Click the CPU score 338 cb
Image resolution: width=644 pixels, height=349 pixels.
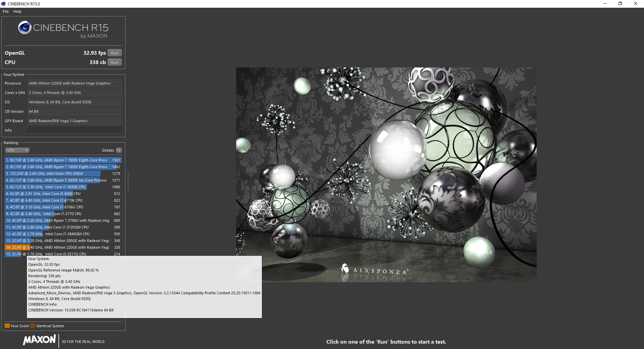[x=98, y=62]
